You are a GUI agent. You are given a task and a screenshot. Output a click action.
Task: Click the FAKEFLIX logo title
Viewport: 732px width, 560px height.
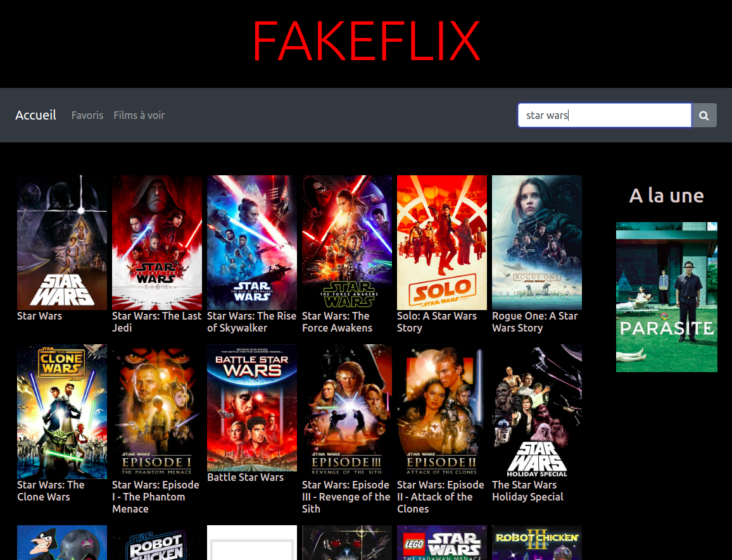[x=366, y=41]
